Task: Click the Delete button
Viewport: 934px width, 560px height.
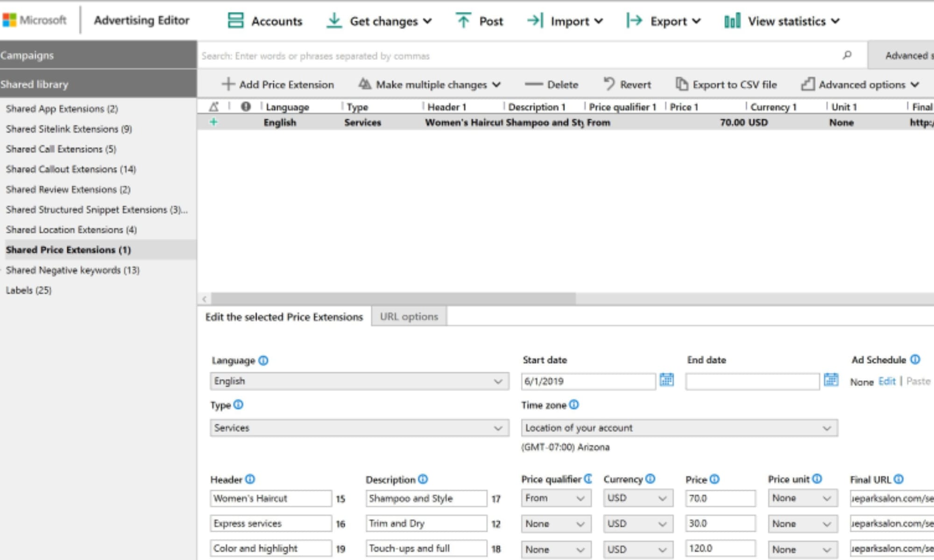Action: tap(552, 84)
